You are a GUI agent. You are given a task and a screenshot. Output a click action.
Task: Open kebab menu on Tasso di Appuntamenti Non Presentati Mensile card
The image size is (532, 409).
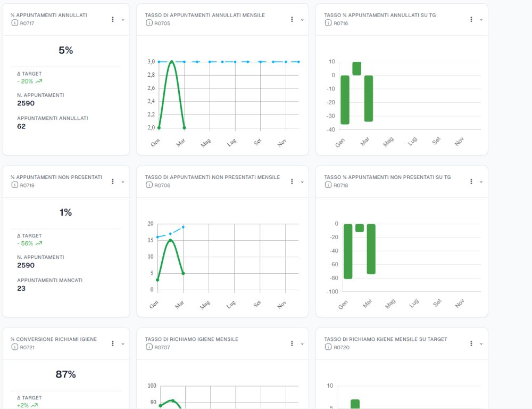tap(292, 182)
